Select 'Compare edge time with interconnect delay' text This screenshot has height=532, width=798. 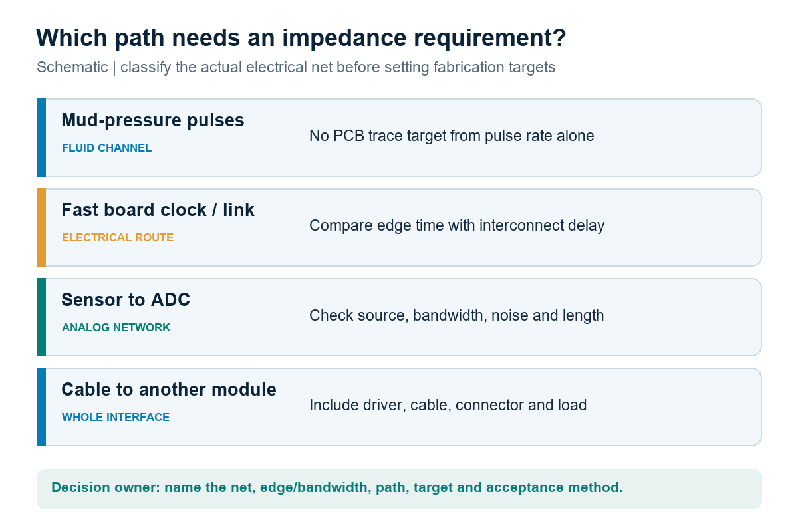pos(457,225)
